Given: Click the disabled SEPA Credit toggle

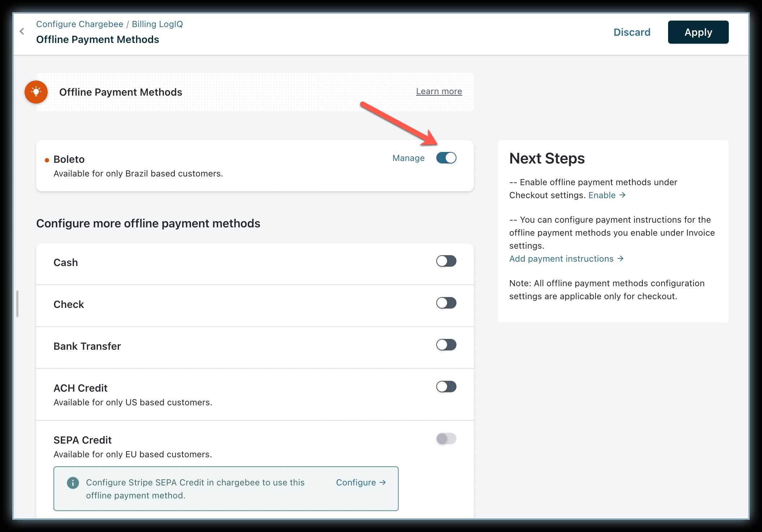Looking at the screenshot, I should pos(446,439).
